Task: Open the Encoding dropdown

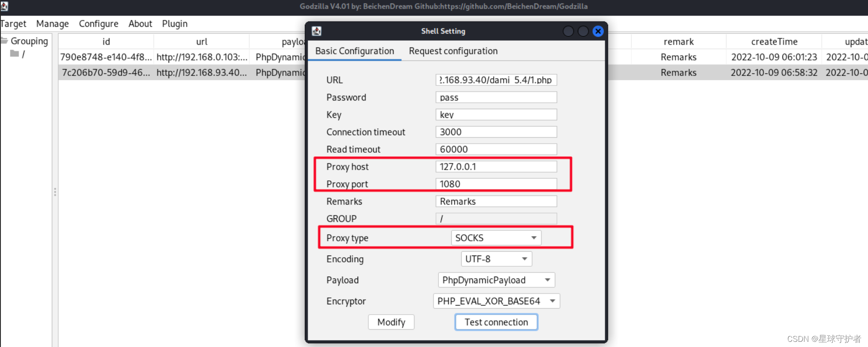Action: point(496,259)
